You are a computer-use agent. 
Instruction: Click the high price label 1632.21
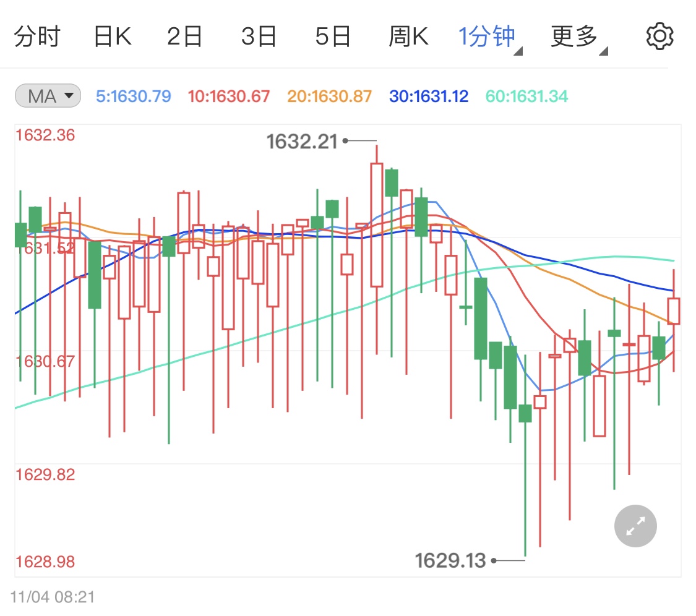click(x=303, y=142)
